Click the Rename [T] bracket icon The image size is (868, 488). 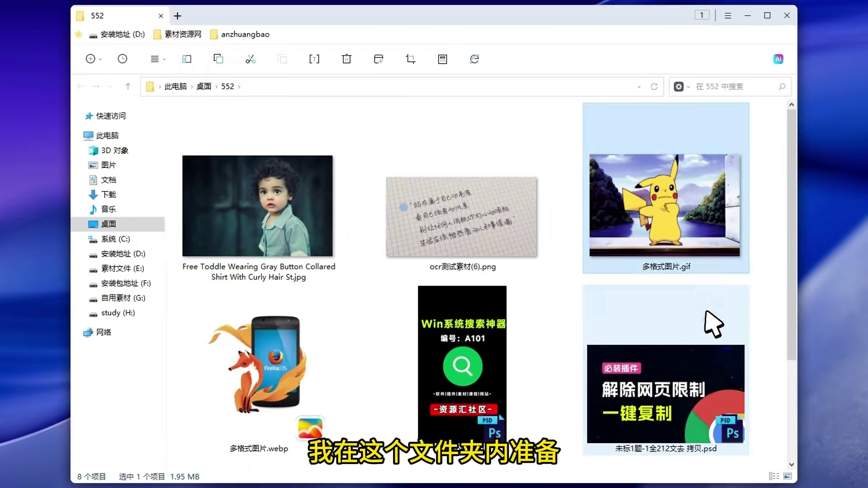pyautogui.click(x=314, y=59)
